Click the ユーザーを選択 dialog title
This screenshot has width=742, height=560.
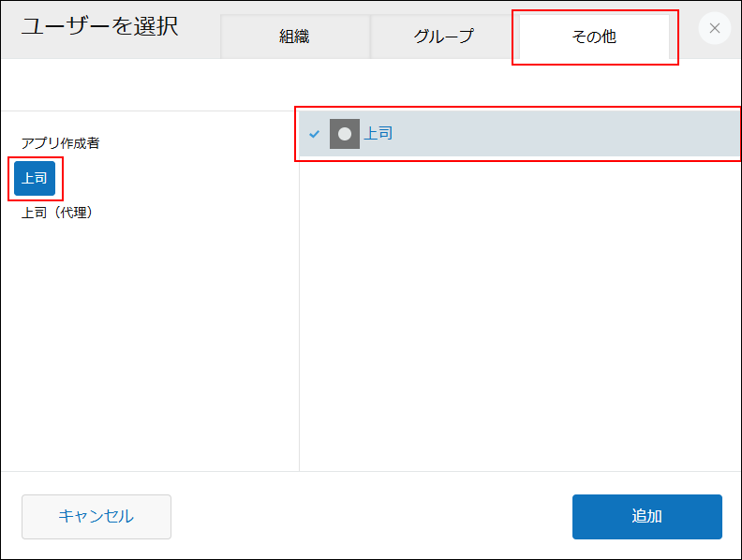[x=99, y=26]
